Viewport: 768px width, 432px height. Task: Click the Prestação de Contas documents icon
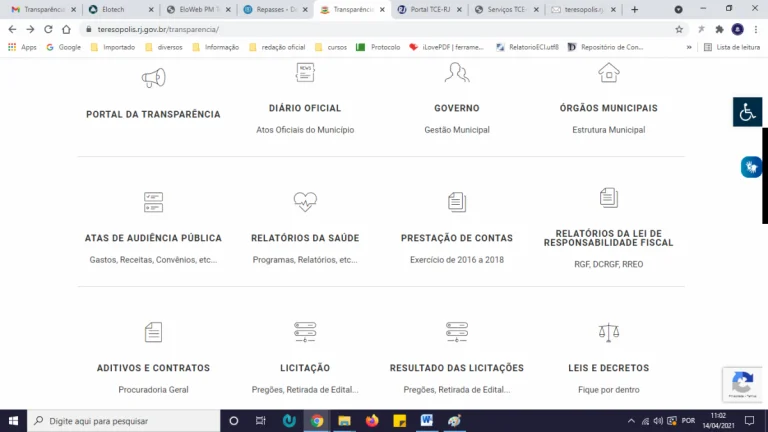click(x=457, y=202)
